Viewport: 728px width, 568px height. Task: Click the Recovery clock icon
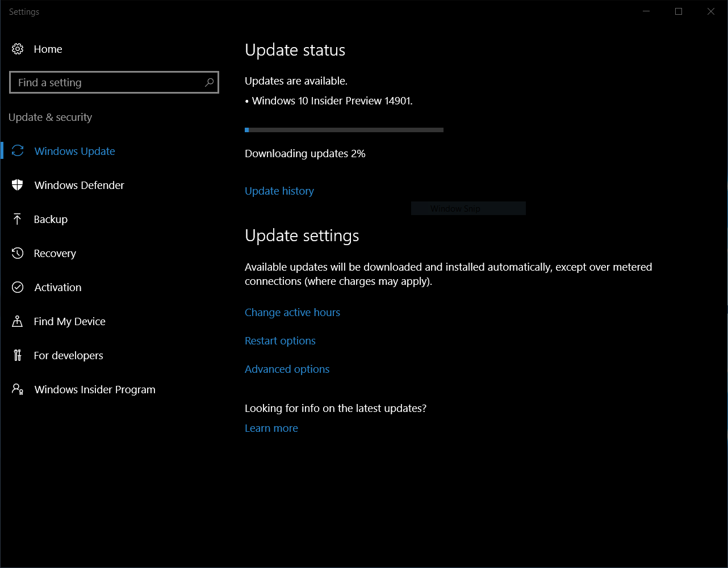pos(18,253)
